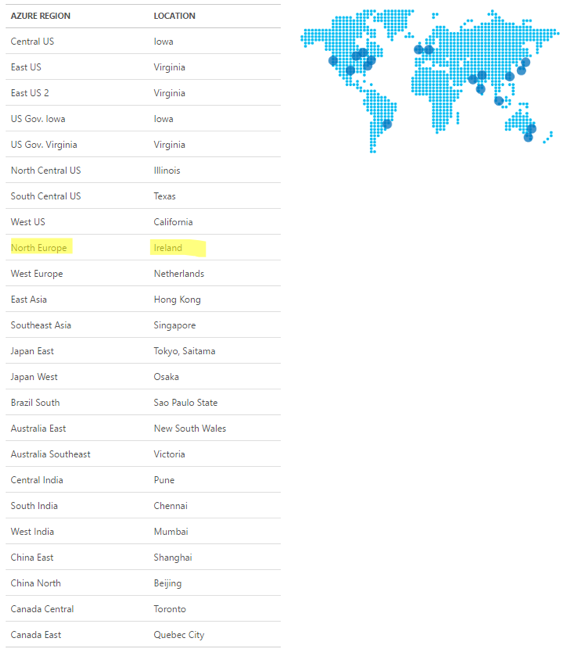Select the Central US region entry
Image resolution: width=567 pixels, height=653 pixels.
(32, 42)
